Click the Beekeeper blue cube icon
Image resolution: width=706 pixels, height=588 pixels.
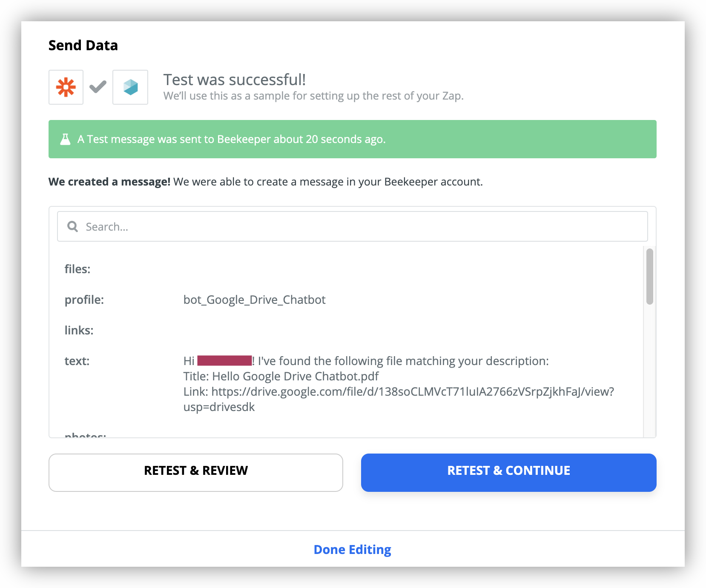[x=130, y=87]
